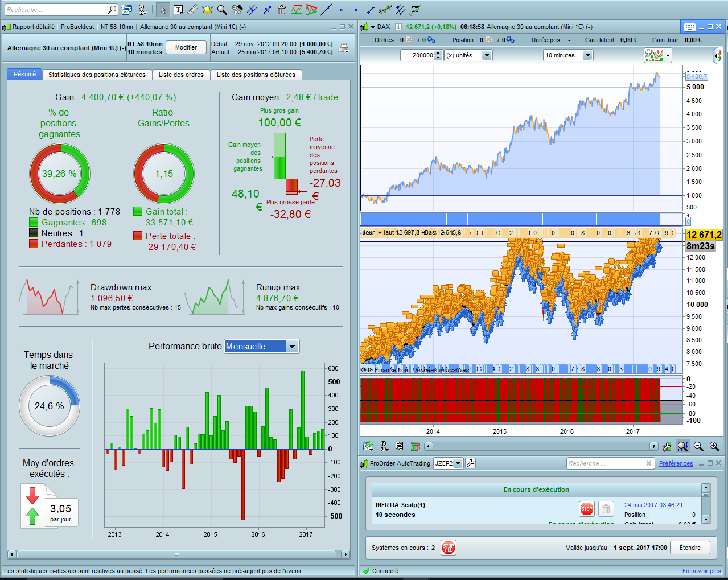Click the Gagnantes : 698 value
Viewport: 728px width, 580px height.
coord(74,223)
